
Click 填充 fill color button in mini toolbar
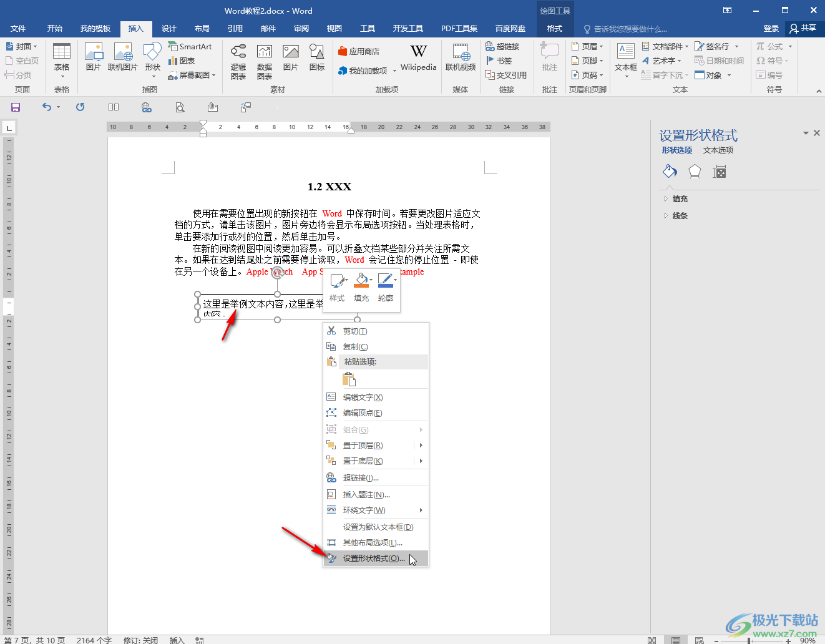361,288
